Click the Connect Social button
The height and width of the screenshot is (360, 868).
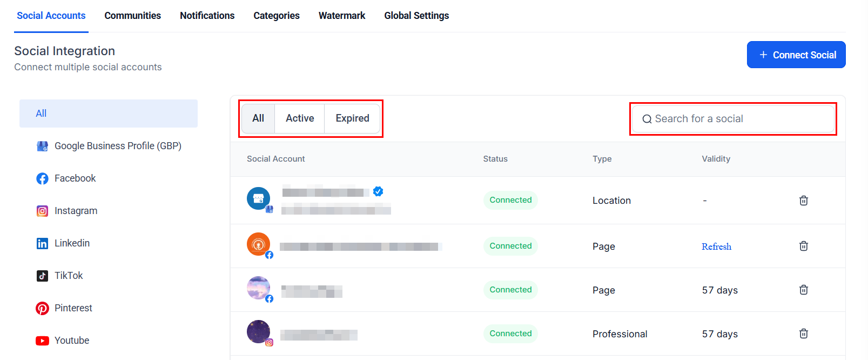796,55
